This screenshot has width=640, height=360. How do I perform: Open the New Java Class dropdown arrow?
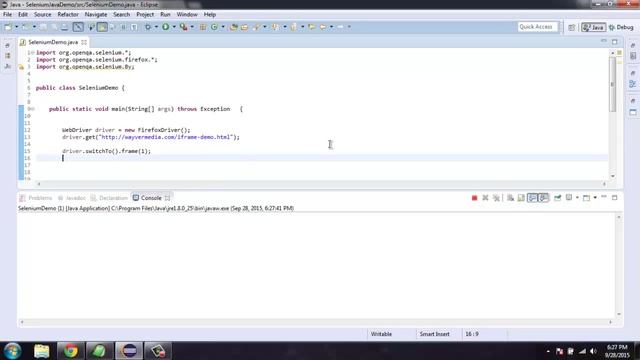(223, 27)
